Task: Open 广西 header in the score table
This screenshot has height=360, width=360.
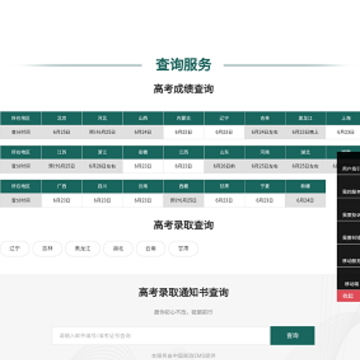Action: pos(62,187)
